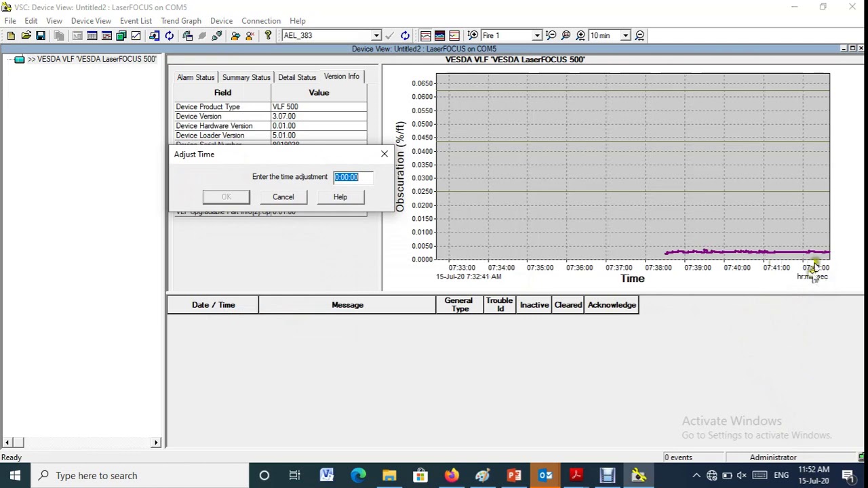Open the Fire 1 dropdown

click(x=536, y=35)
